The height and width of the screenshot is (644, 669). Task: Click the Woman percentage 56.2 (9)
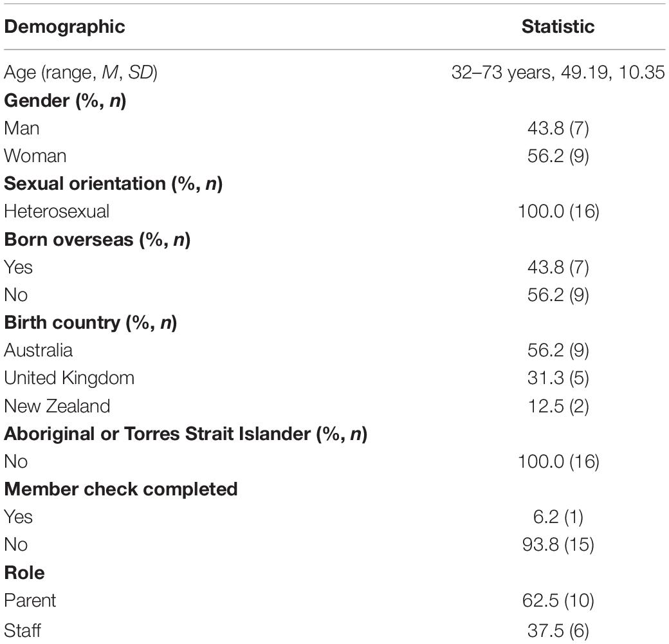click(558, 156)
